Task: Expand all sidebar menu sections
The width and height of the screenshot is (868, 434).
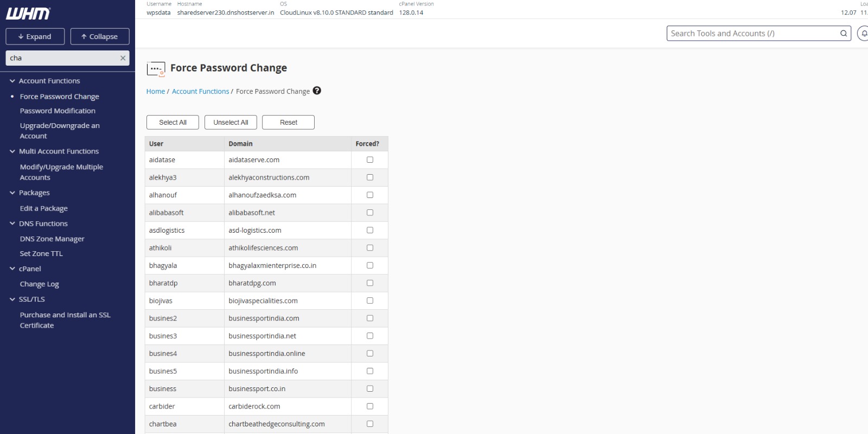Action: [35, 36]
